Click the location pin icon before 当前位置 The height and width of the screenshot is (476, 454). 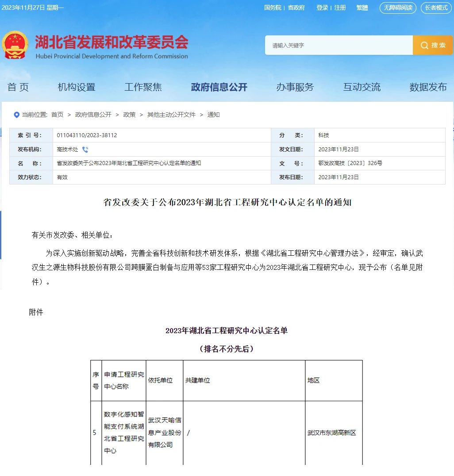pyautogui.click(x=17, y=115)
